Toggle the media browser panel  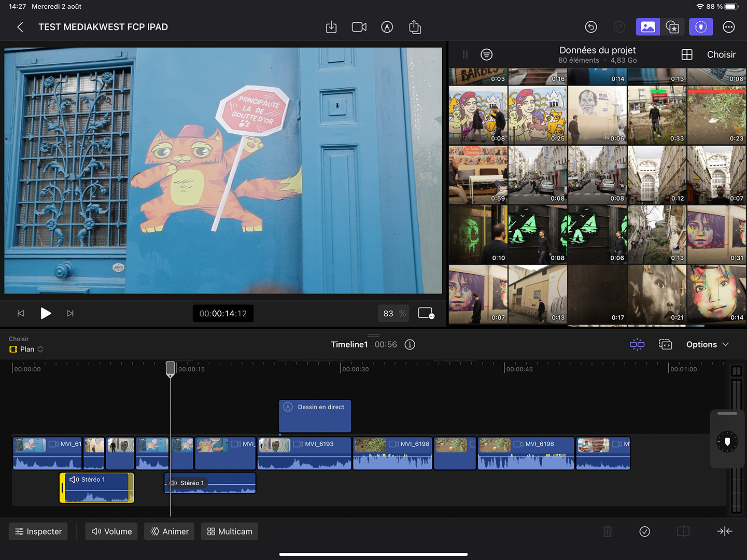647,27
